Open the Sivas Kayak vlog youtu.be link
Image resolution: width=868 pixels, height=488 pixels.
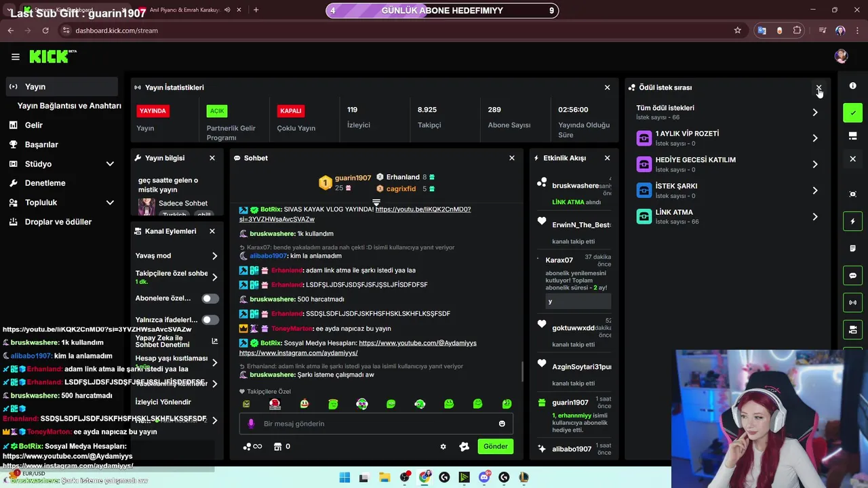(355, 214)
